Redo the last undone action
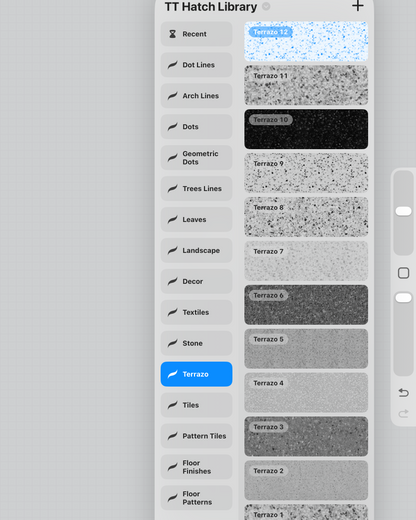416x520 pixels. (x=403, y=414)
